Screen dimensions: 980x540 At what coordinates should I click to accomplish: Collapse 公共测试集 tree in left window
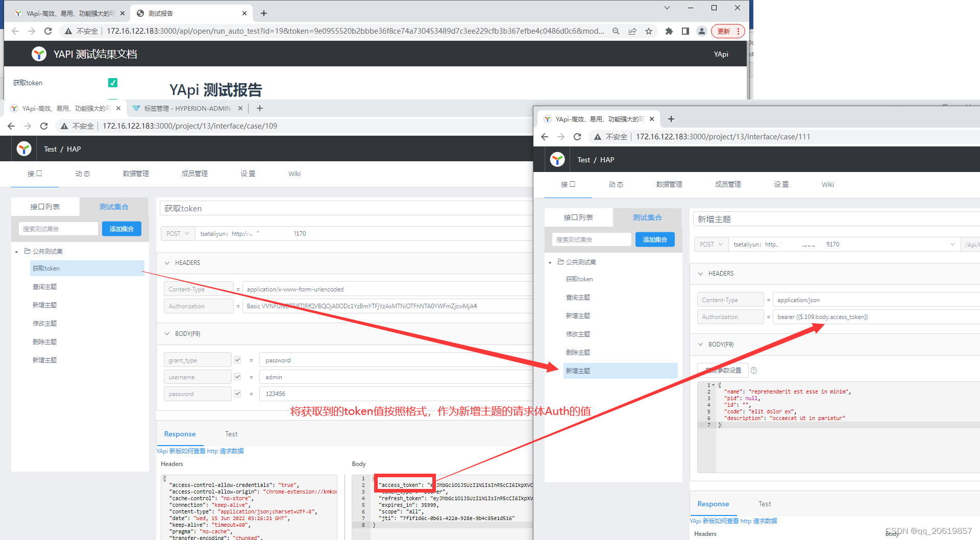pos(17,252)
